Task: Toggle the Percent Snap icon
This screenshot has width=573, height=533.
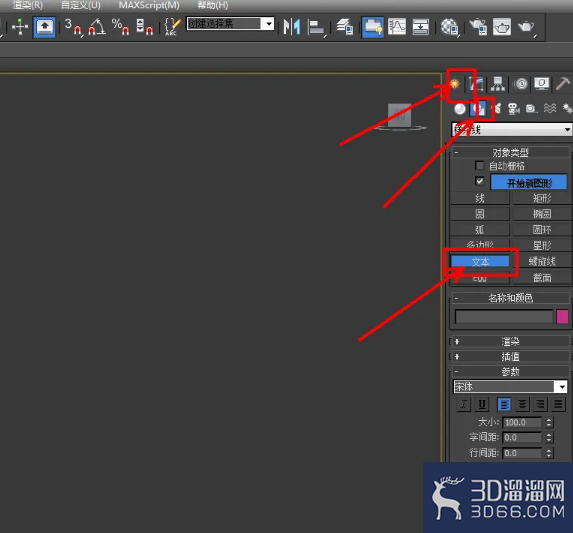Action: [121, 27]
